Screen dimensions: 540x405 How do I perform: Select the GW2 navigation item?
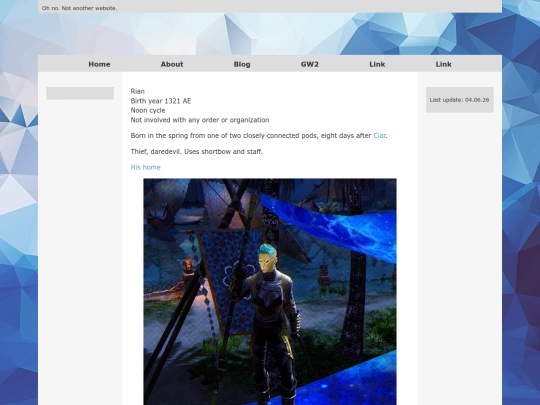(x=310, y=64)
